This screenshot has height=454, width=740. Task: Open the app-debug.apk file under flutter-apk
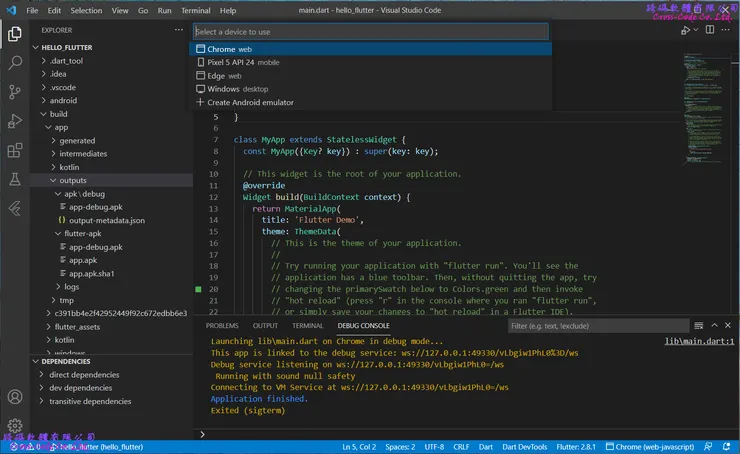point(96,246)
